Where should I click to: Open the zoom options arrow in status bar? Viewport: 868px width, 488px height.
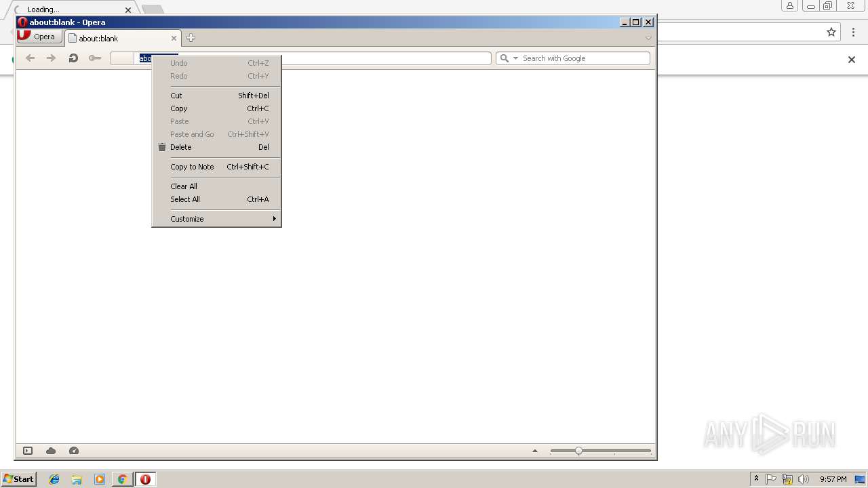click(535, 451)
